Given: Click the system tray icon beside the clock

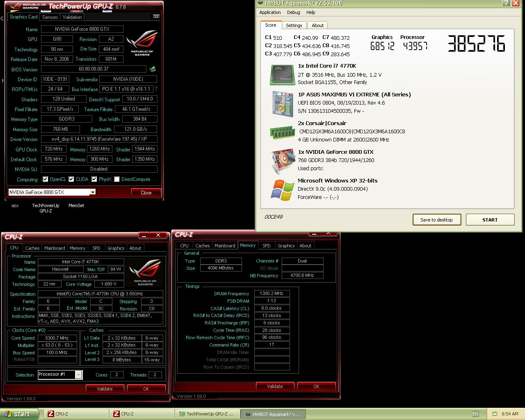Looking at the screenshot, I should 495,414.
